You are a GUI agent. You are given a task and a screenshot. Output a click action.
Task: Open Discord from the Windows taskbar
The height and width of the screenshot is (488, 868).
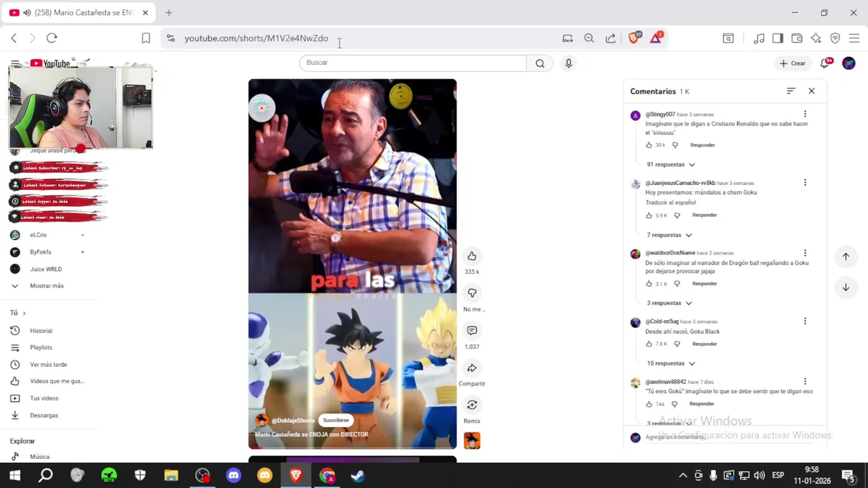pos(234,476)
